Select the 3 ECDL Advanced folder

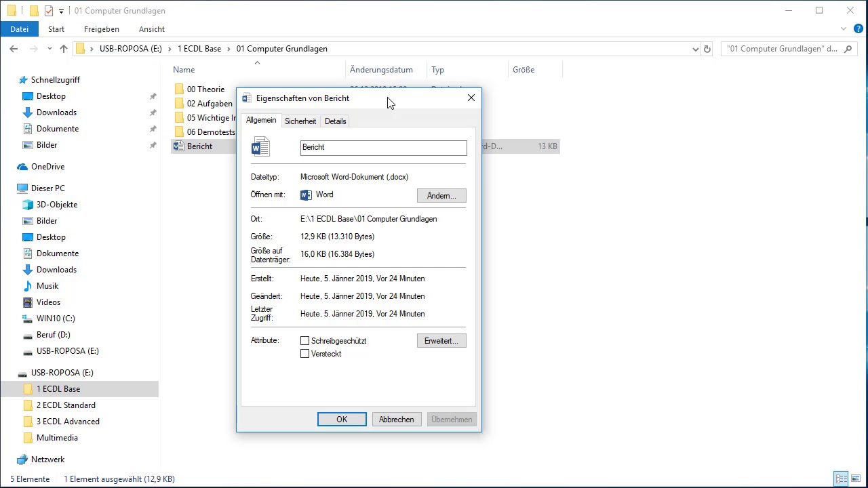pos(68,422)
